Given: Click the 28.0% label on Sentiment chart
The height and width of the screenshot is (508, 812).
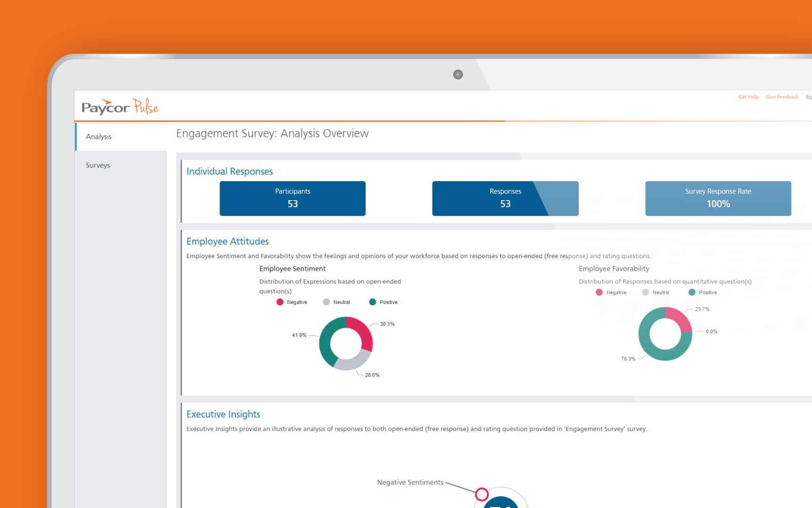Looking at the screenshot, I should click(372, 375).
